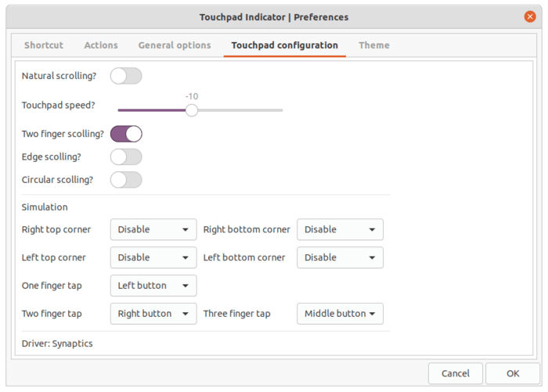The width and height of the screenshot is (548, 392).
Task: Select the Touchpad configuration tab
Action: (284, 45)
